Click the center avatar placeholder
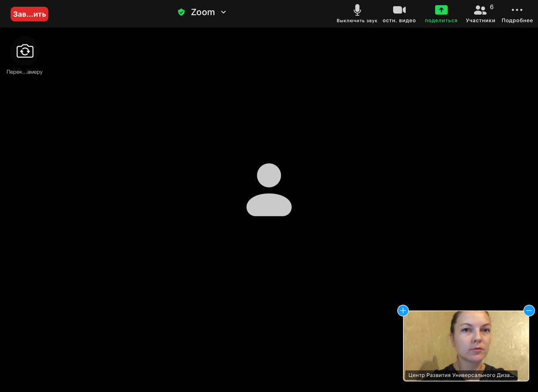538x392 pixels. [x=269, y=190]
